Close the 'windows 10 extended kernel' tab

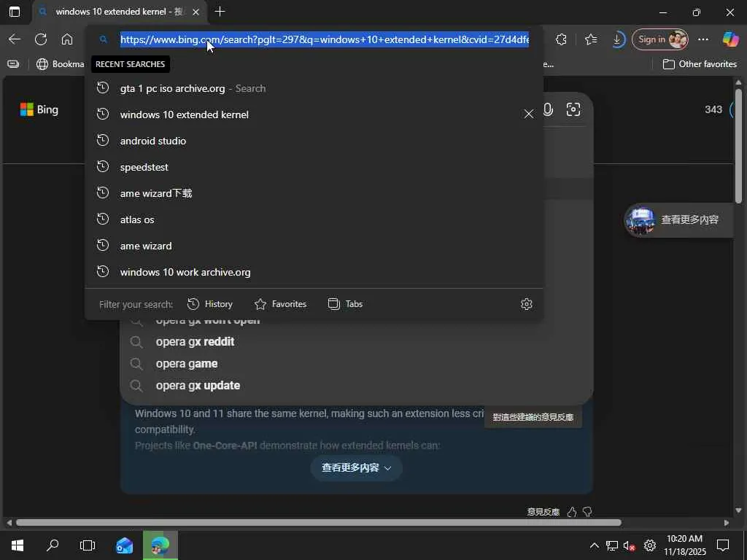[196, 12]
